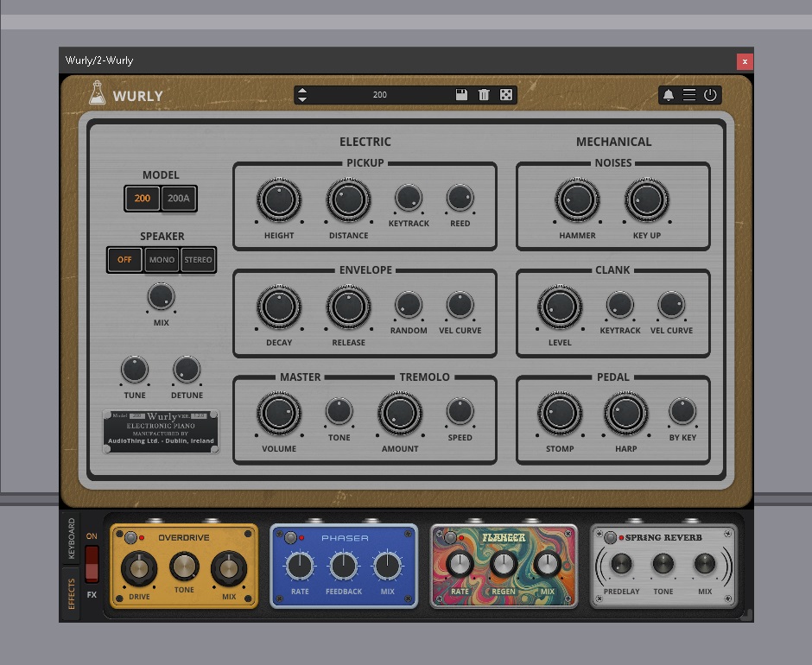
Task: Open the preset name field showing 200
Action: coord(379,95)
